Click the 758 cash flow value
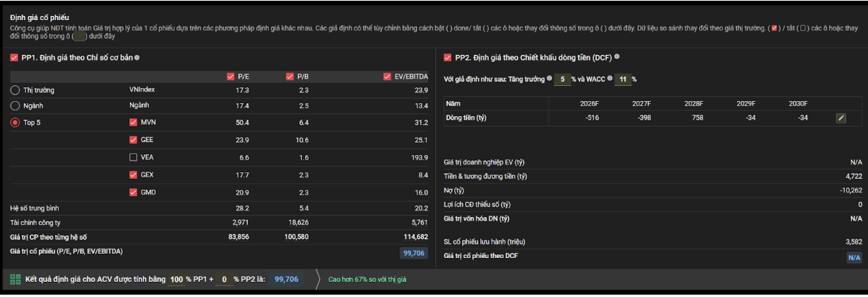Screen dimensions: 868x297 point(697,118)
